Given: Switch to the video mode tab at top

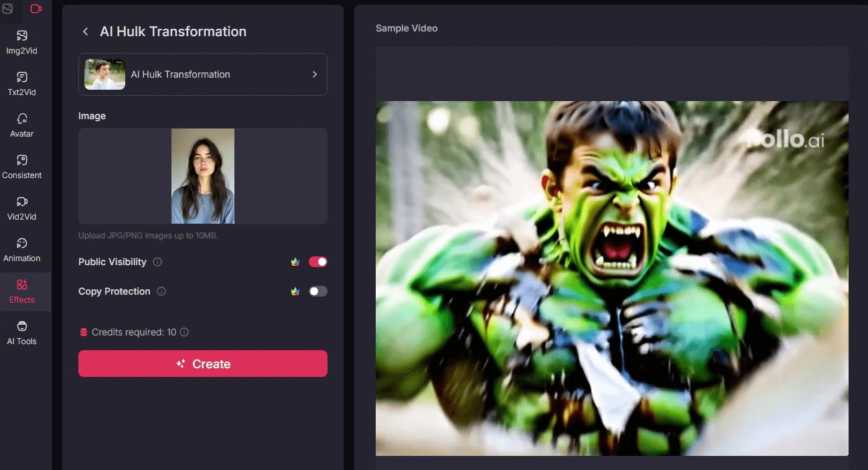Looking at the screenshot, I should pos(36,9).
